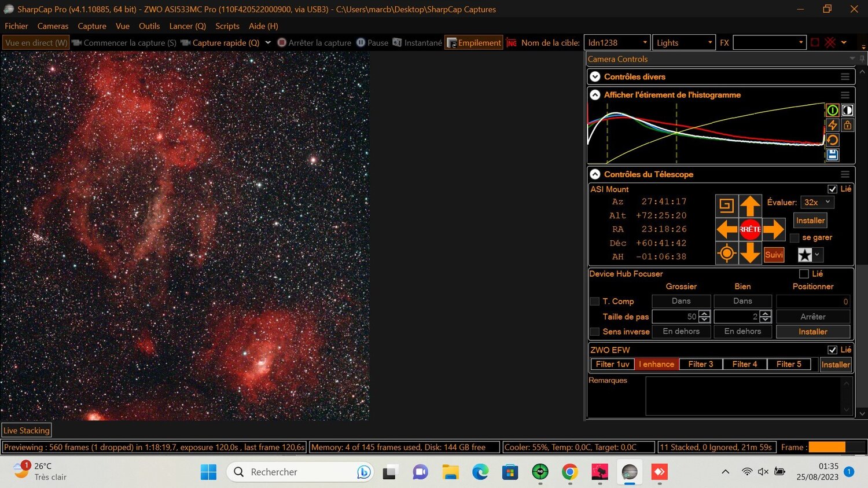Switch to the Live Stacking tab
The height and width of the screenshot is (488, 868).
click(x=27, y=431)
